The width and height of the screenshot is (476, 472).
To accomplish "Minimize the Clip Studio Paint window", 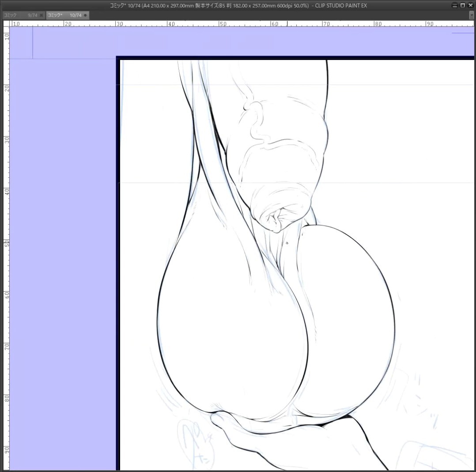I will coord(455,5).
